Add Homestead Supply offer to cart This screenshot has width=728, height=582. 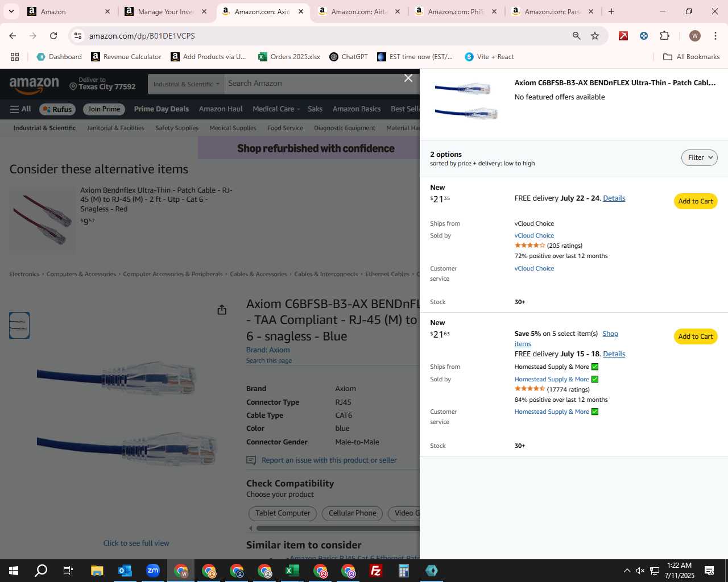[x=696, y=336]
